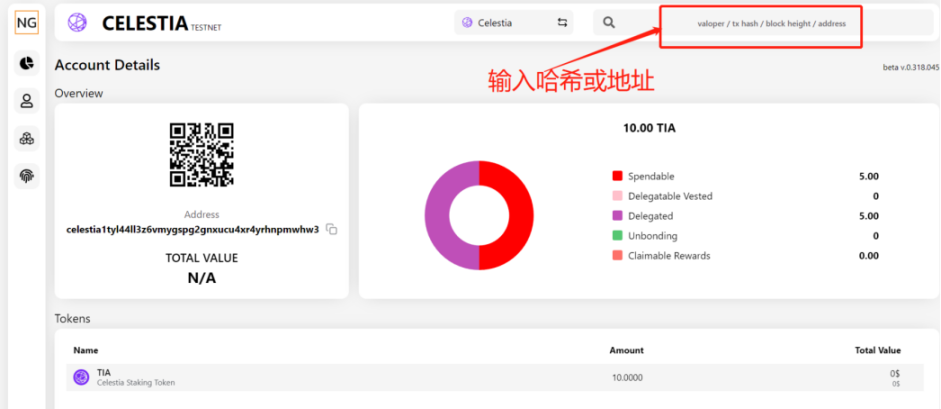Click the TIA token icon in table

coord(81,377)
